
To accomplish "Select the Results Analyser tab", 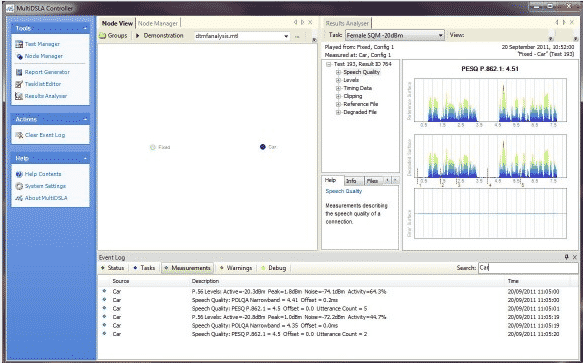I will 347,23.
